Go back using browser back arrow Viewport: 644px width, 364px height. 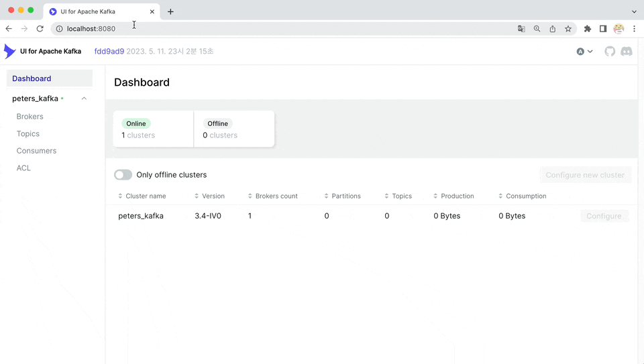9,29
